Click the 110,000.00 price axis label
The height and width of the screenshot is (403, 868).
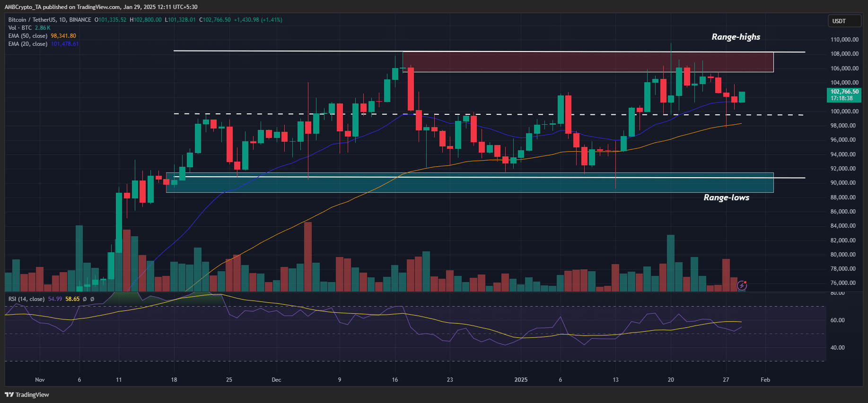click(844, 40)
